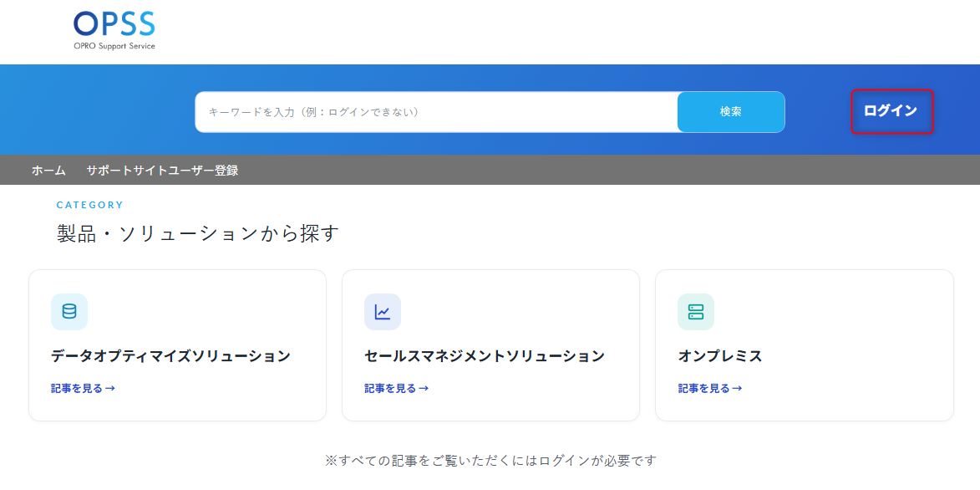The width and height of the screenshot is (980, 490).
Task: Click the server icon for オンプレミス
Action: pyautogui.click(x=696, y=312)
